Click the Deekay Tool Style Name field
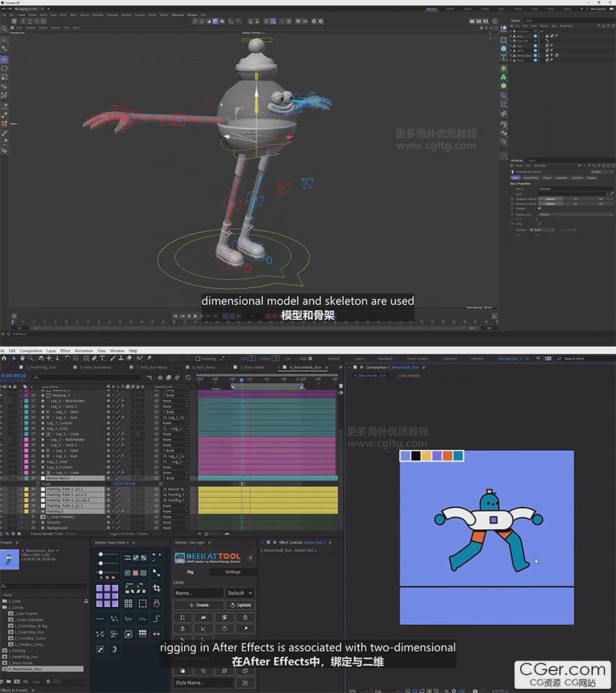The image size is (616, 693). pos(204,682)
